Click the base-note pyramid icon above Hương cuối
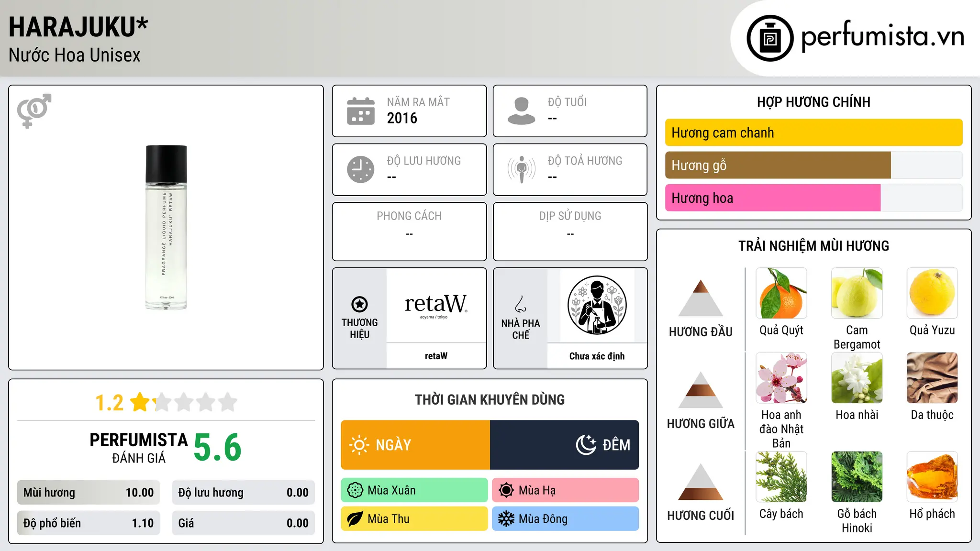Screen dimensions: 980x551 click(x=701, y=482)
